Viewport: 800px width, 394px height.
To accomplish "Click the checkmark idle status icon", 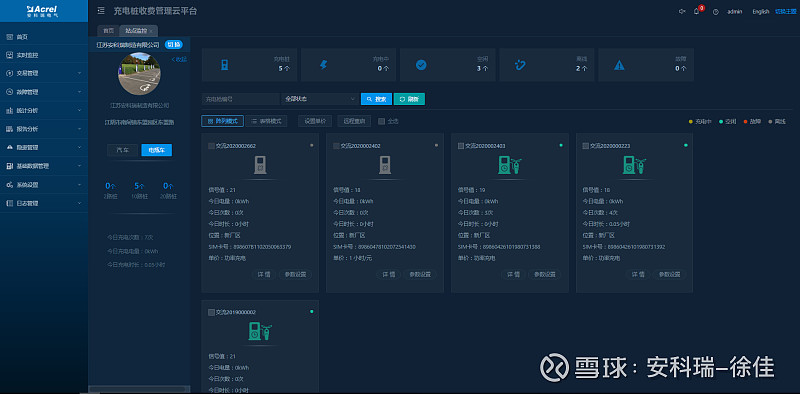I will [421, 65].
